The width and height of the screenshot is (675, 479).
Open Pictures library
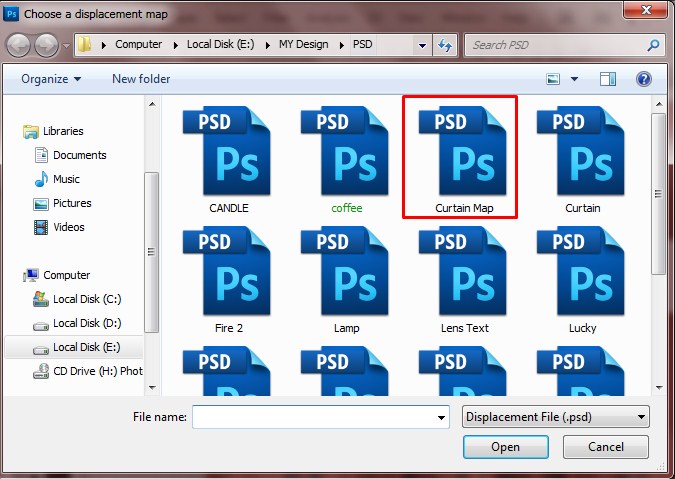tap(62, 203)
